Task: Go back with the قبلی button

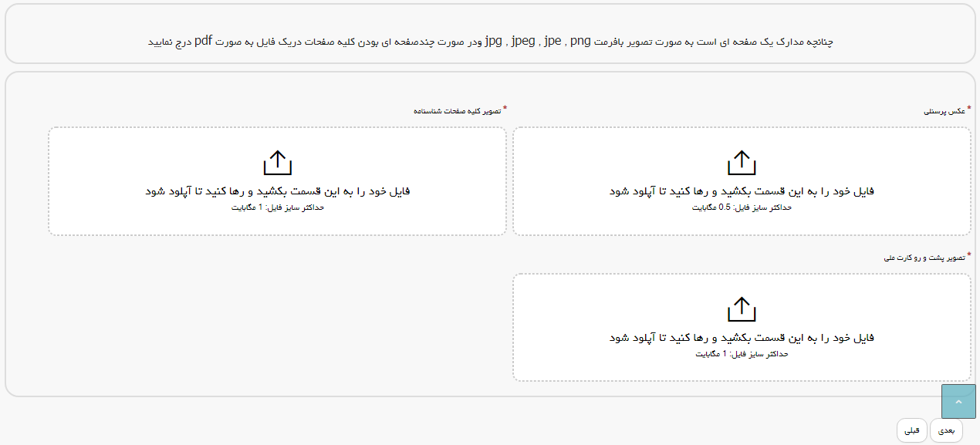Action: point(911,430)
